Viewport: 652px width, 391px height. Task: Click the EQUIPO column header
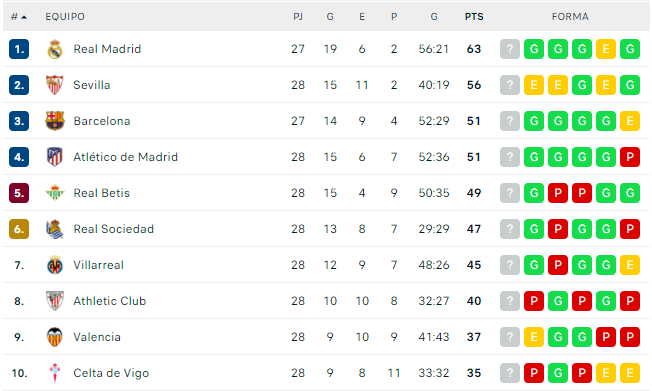[65, 17]
